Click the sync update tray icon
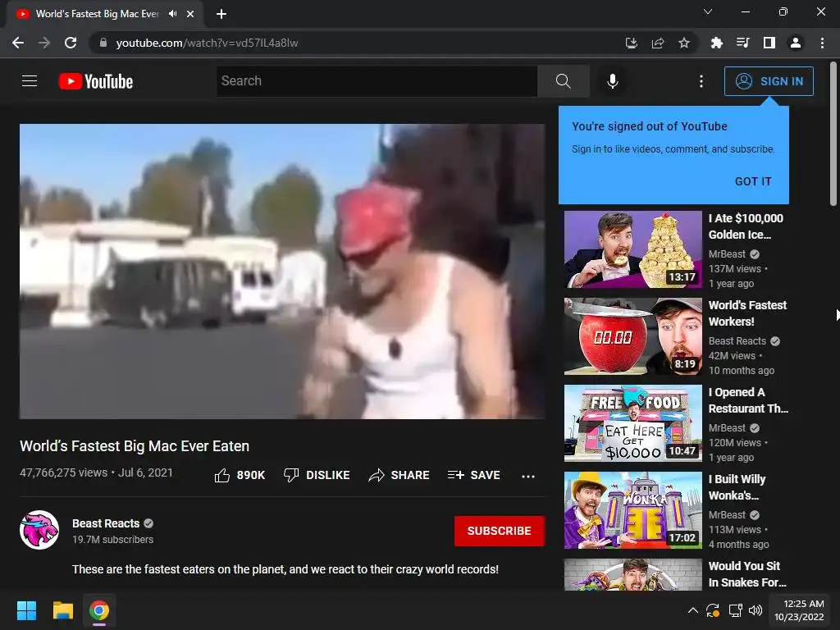The width and height of the screenshot is (840, 630). pos(713,610)
